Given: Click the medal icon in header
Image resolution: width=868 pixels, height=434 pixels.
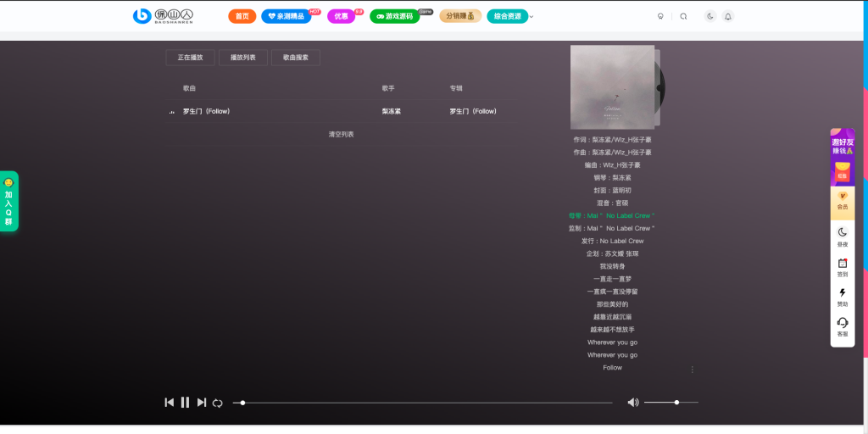Looking at the screenshot, I should pyautogui.click(x=660, y=17).
